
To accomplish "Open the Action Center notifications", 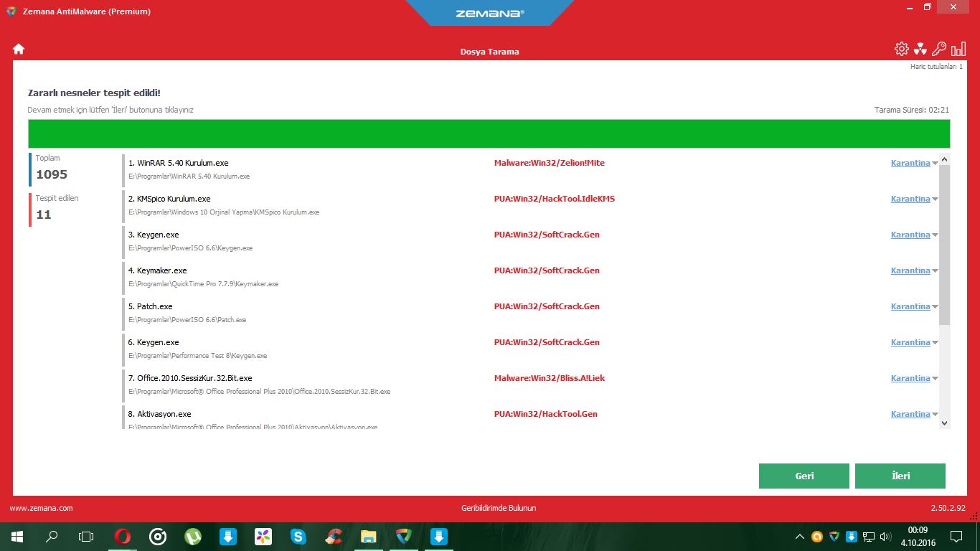I will click(x=956, y=536).
